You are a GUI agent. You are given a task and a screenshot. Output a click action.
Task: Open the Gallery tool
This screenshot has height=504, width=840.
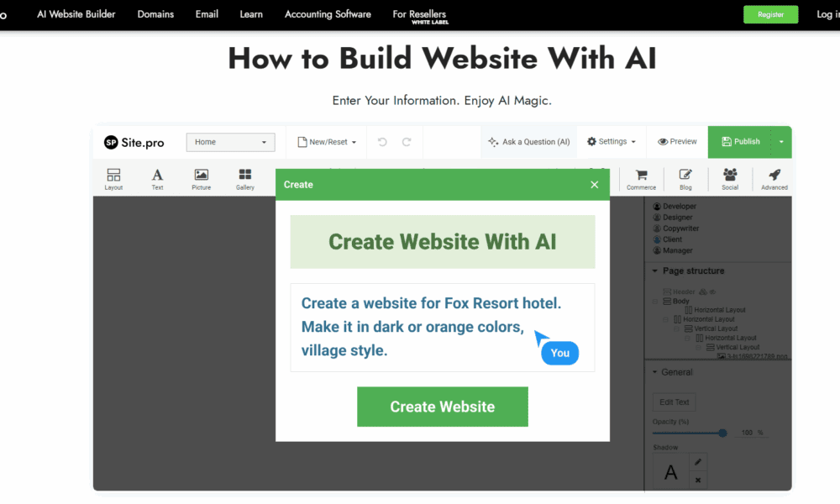click(245, 176)
